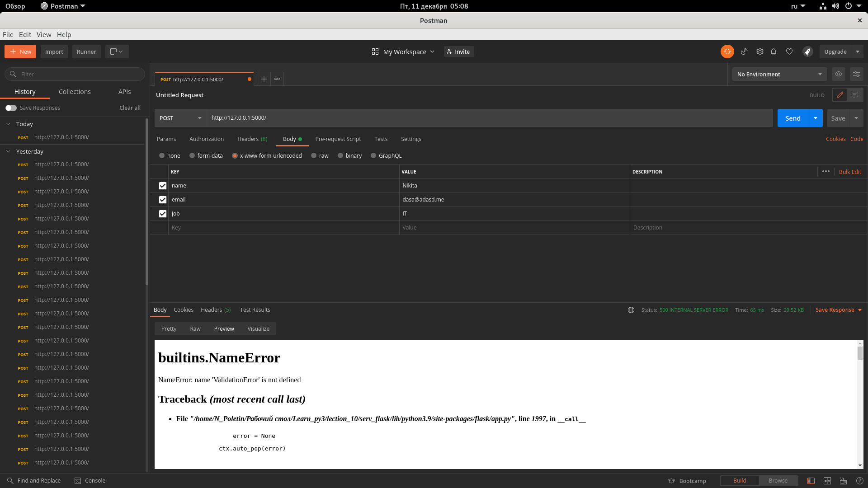The height and width of the screenshot is (488, 868).
Task: Open a new request tab with plus
Action: click(x=264, y=79)
